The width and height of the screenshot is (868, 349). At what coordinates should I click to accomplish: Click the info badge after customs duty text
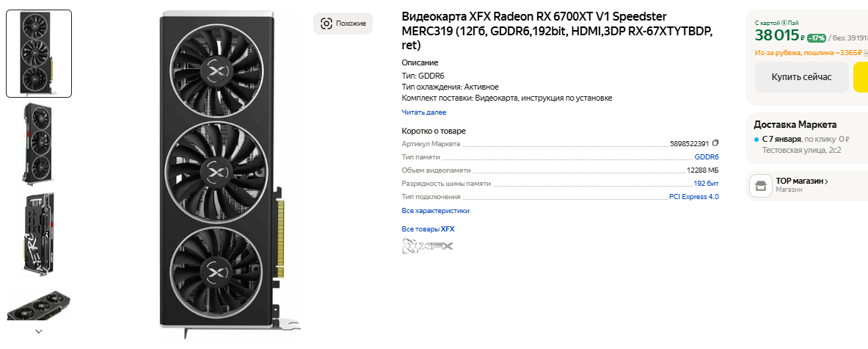tap(865, 53)
